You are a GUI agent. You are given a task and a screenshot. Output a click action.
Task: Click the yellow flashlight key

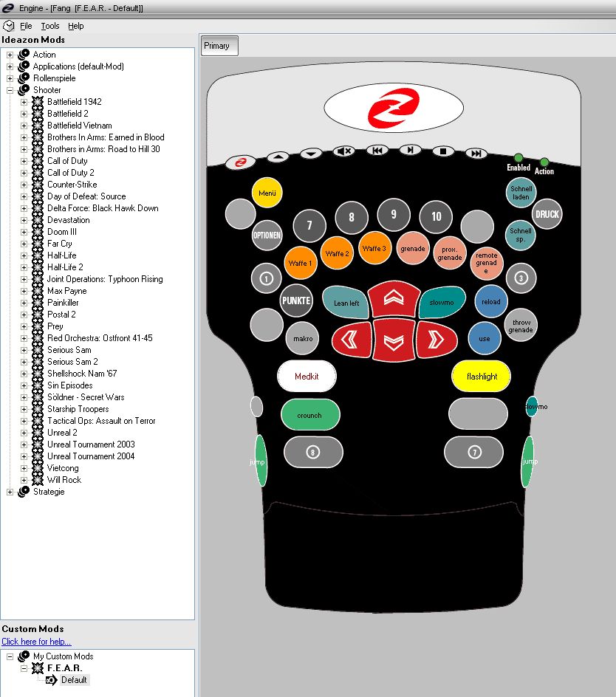482,376
